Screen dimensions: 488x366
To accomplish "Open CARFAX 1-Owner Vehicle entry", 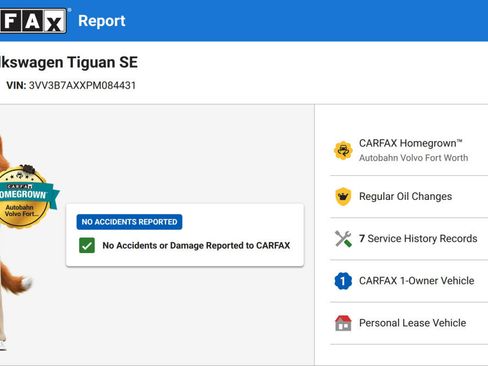I will click(417, 281).
